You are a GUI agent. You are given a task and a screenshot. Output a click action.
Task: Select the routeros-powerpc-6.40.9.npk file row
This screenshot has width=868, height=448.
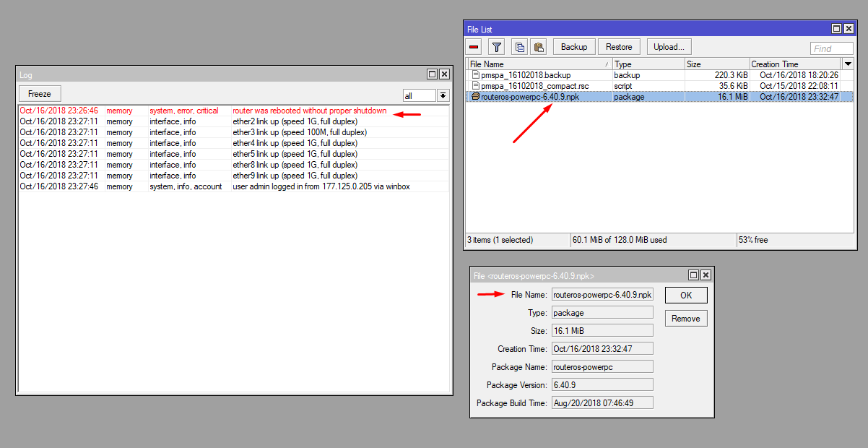click(660, 97)
